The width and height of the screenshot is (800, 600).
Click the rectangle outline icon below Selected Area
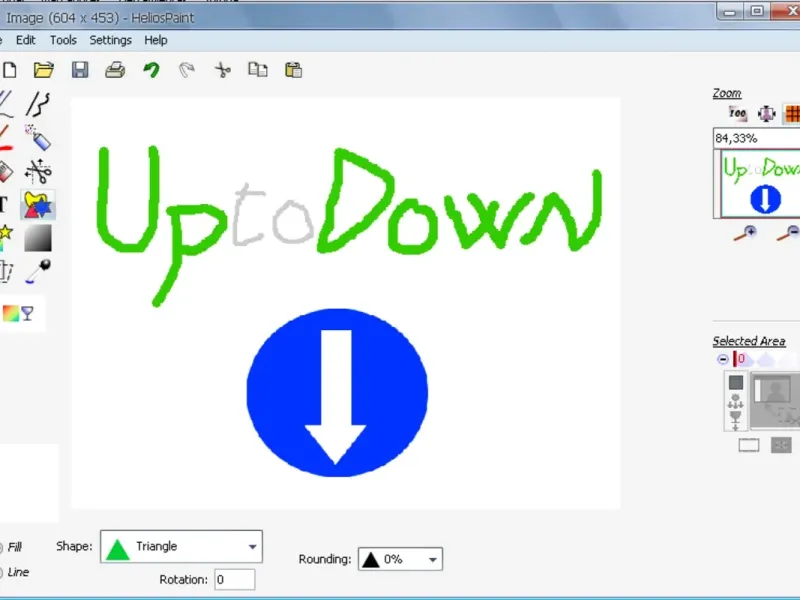748,445
